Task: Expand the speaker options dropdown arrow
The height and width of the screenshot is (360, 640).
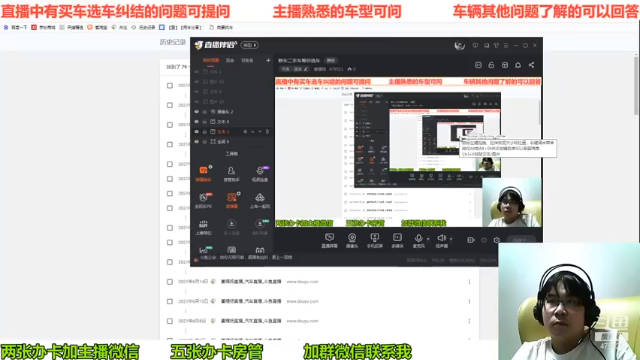Action: coord(451,239)
